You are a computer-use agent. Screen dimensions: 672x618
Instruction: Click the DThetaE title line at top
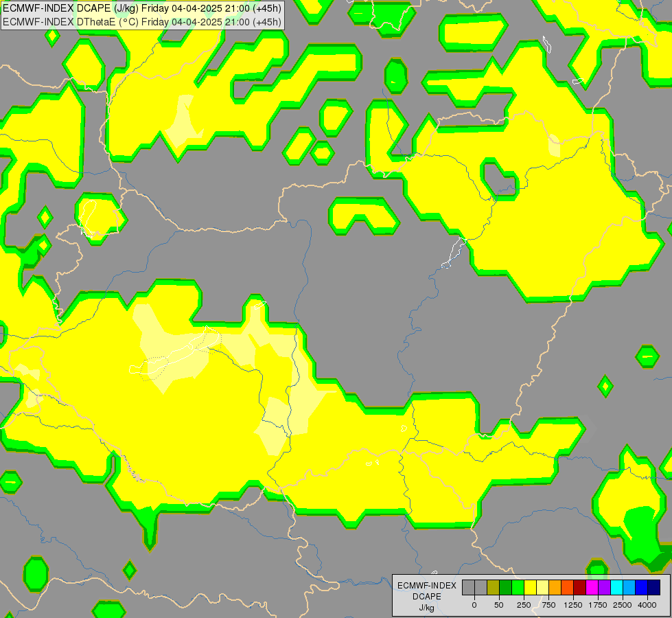tap(142, 21)
